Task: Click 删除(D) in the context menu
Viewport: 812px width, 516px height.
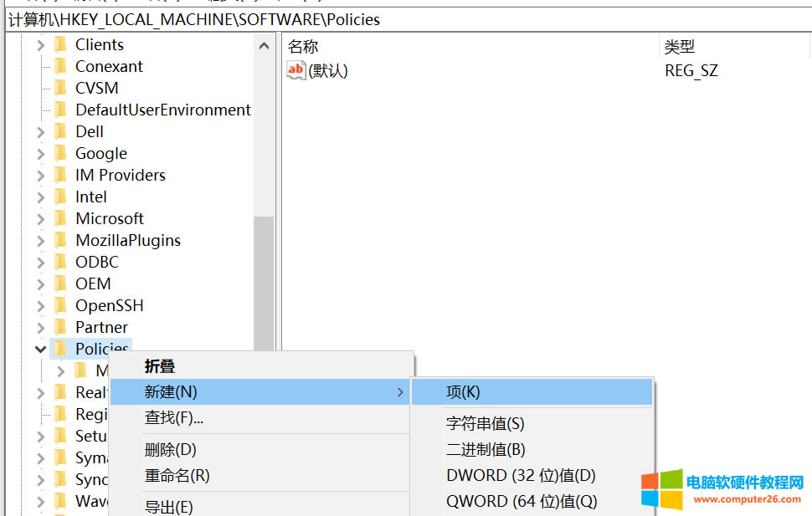Action: (170, 450)
